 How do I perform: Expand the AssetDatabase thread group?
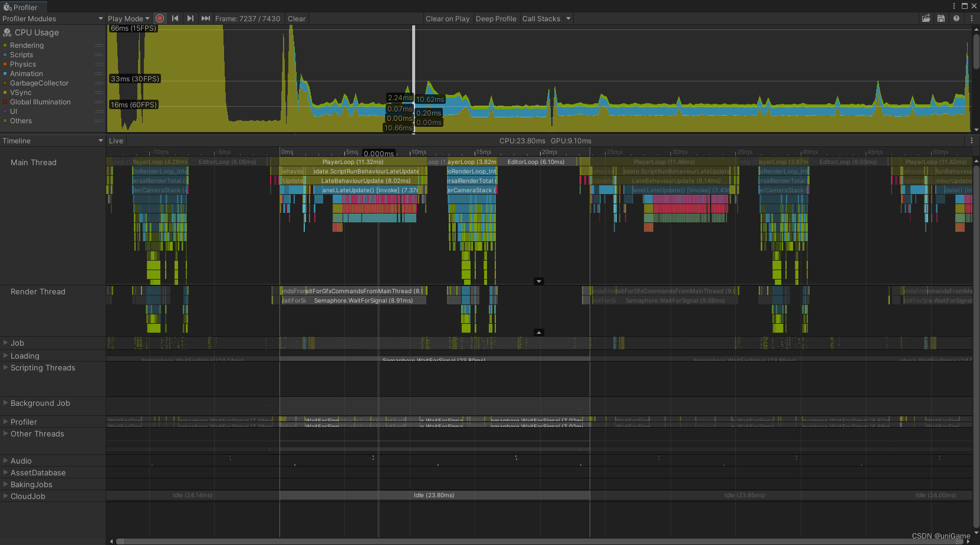pyautogui.click(x=5, y=472)
